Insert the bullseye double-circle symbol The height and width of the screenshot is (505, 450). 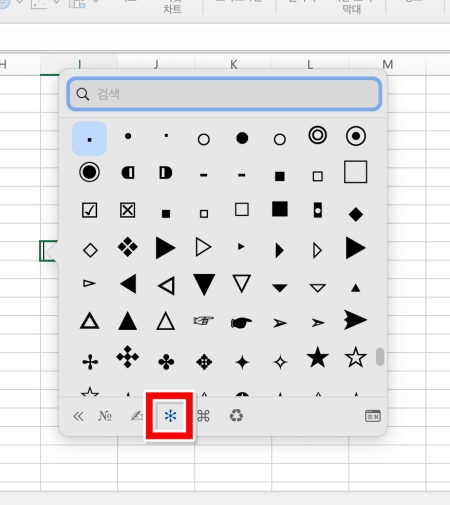(x=317, y=135)
